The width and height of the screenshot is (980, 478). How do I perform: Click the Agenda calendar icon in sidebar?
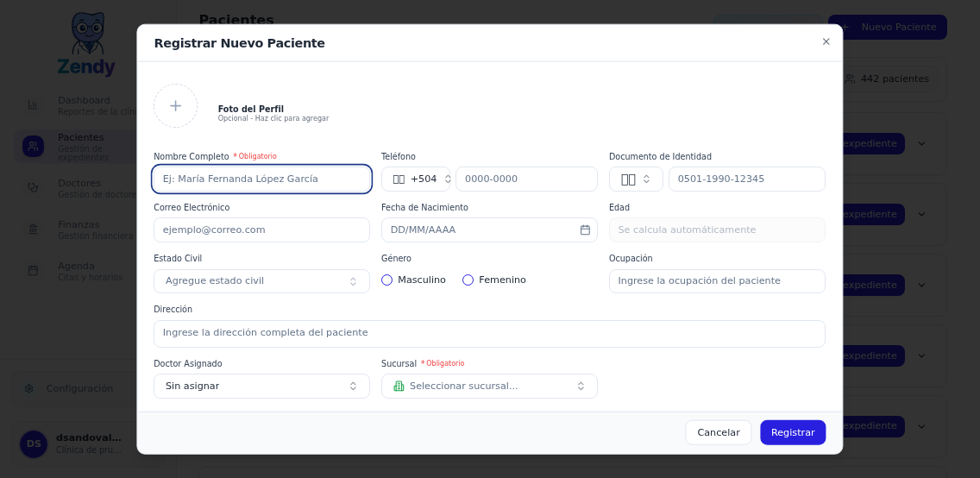(33, 271)
